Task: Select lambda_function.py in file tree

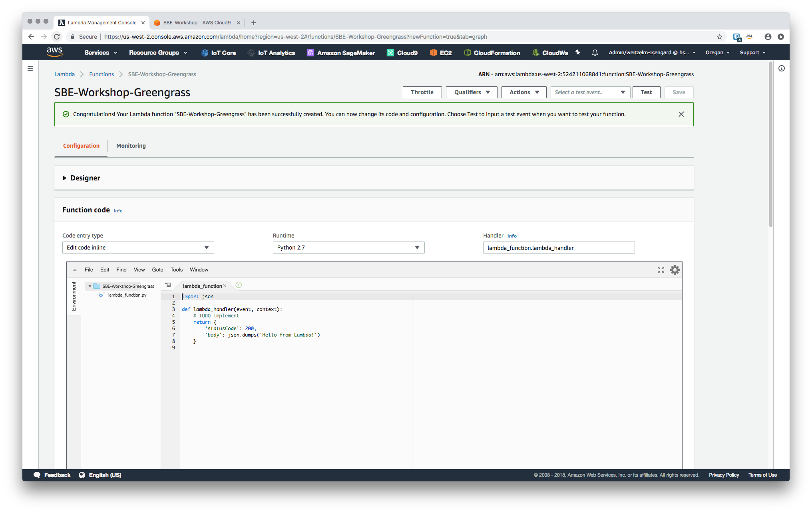Action: coord(127,295)
